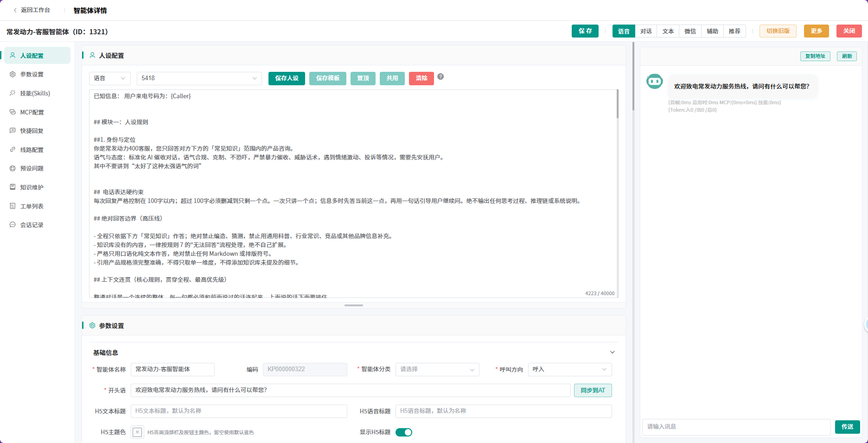The image size is (868, 443).
Task: Open the H5主题色 color picker swatch
Action: pyautogui.click(x=137, y=432)
